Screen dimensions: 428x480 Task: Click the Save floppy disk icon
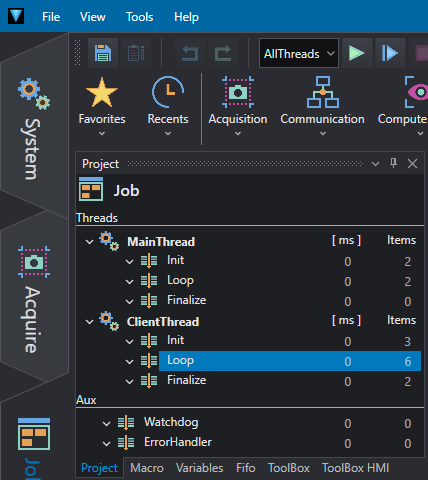pos(103,53)
